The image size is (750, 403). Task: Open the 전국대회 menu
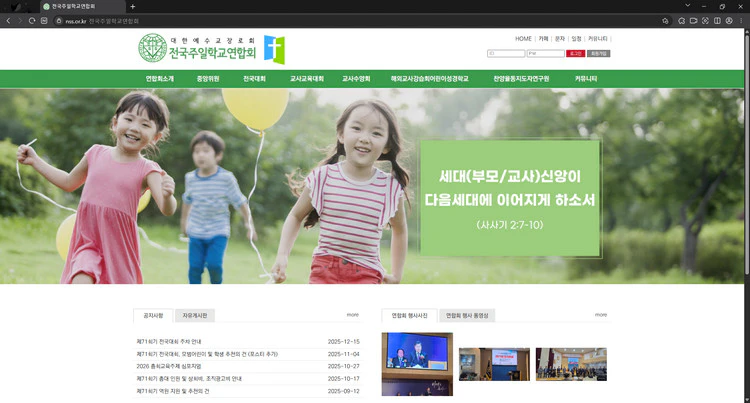[x=254, y=79]
